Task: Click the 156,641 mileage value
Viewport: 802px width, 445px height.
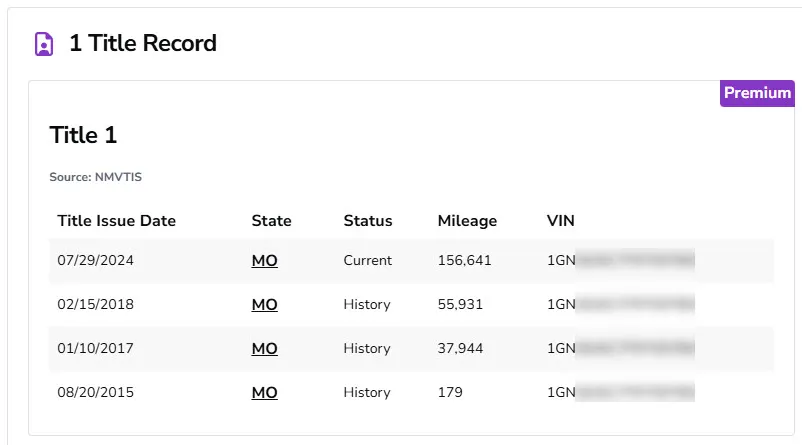Action: click(464, 260)
